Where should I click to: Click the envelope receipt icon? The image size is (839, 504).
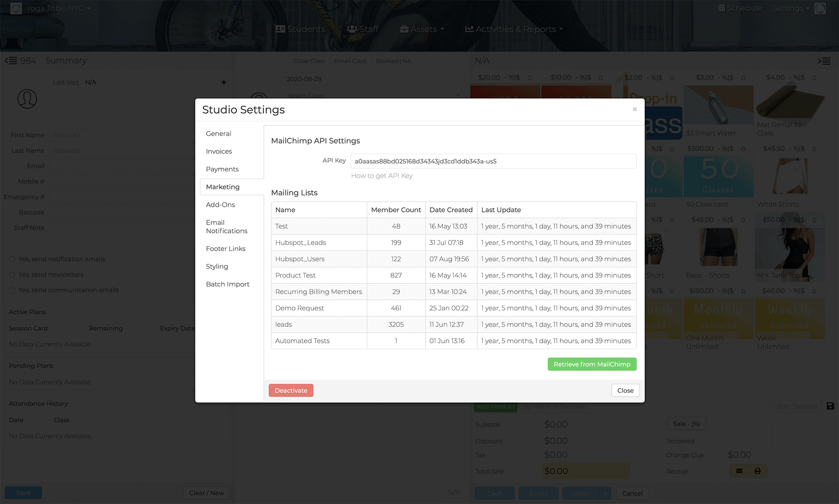pyautogui.click(x=739, y=471)
